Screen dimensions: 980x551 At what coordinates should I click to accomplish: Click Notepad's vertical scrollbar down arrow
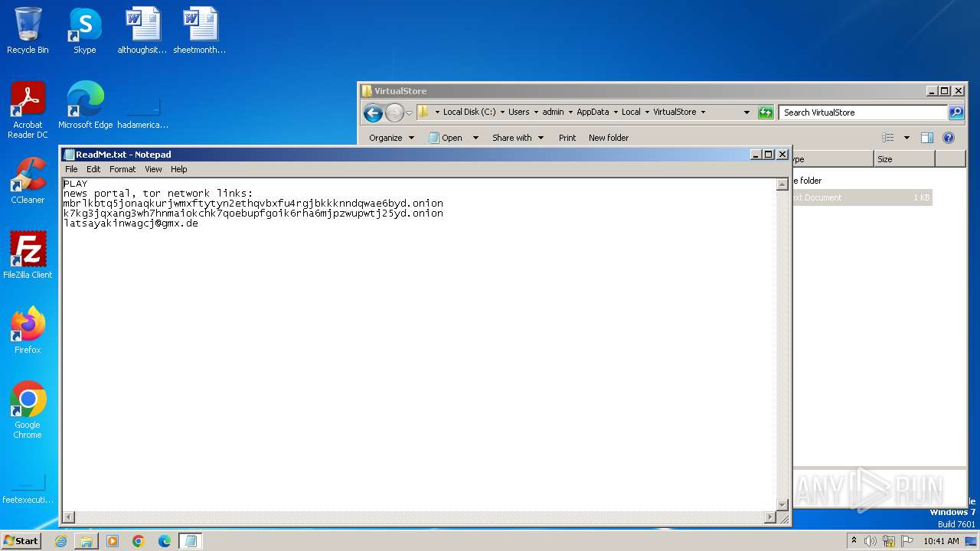(782, 504)
